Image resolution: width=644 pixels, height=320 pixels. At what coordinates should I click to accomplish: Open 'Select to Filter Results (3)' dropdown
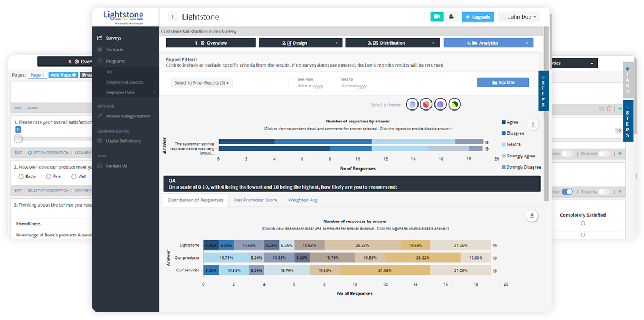click(x=201, y=83)
